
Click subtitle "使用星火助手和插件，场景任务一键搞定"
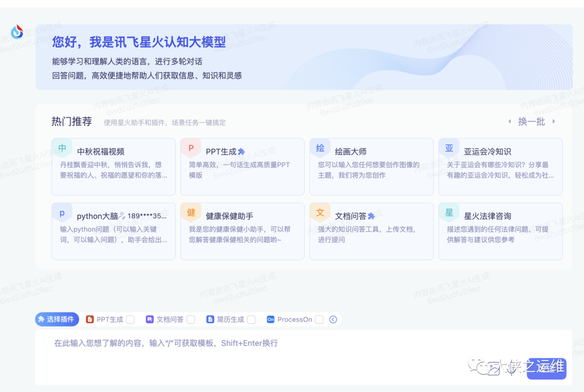(x=164, y=123)
